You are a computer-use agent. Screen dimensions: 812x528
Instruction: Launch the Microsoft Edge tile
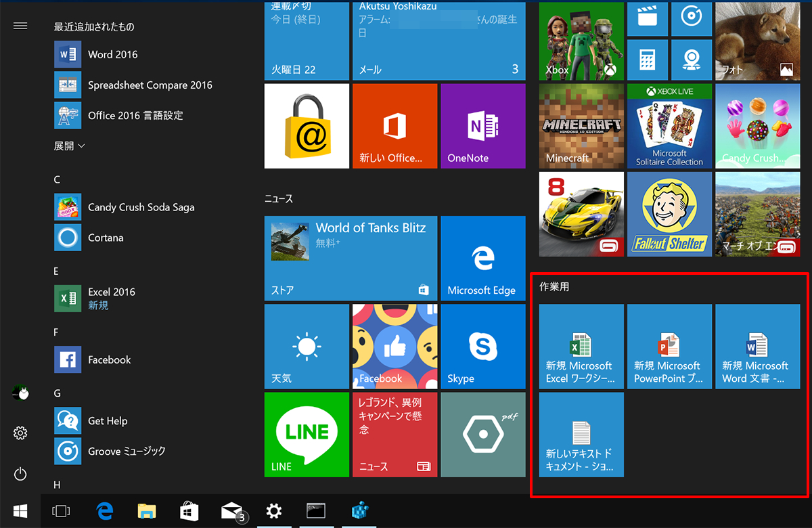pyautogui.click(x=482, y=259)
